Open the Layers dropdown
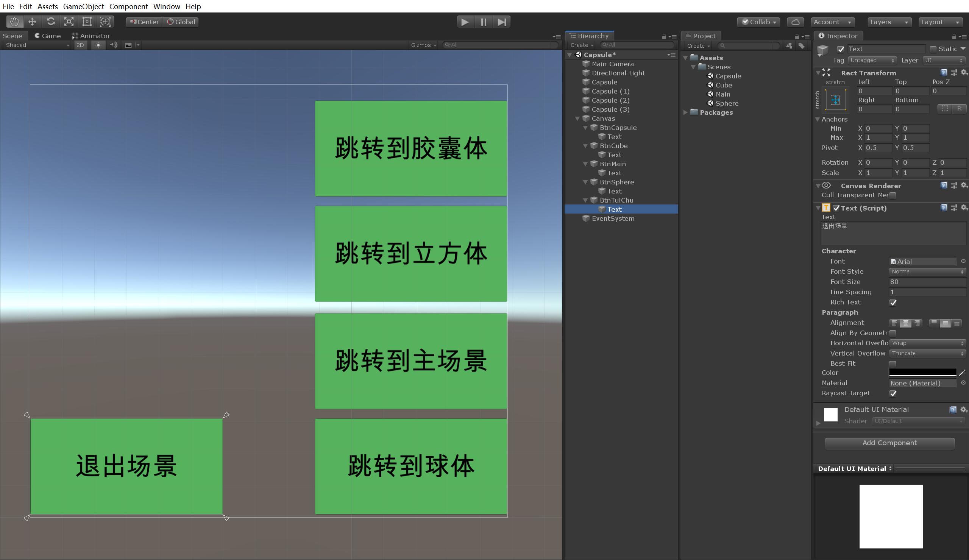Image resolution: width=969 pixels, height=560 pixels. (889, 22)
